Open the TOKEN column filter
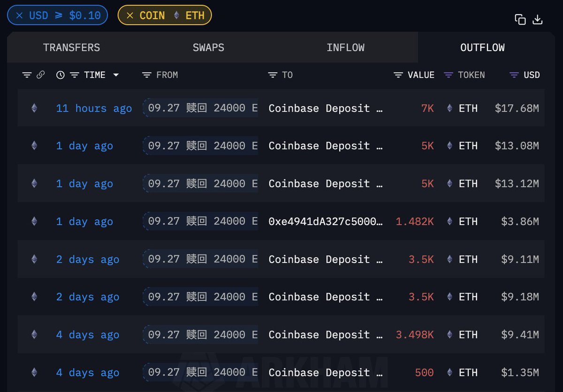Viewport: 563px width, 392px height. point(449,75)
